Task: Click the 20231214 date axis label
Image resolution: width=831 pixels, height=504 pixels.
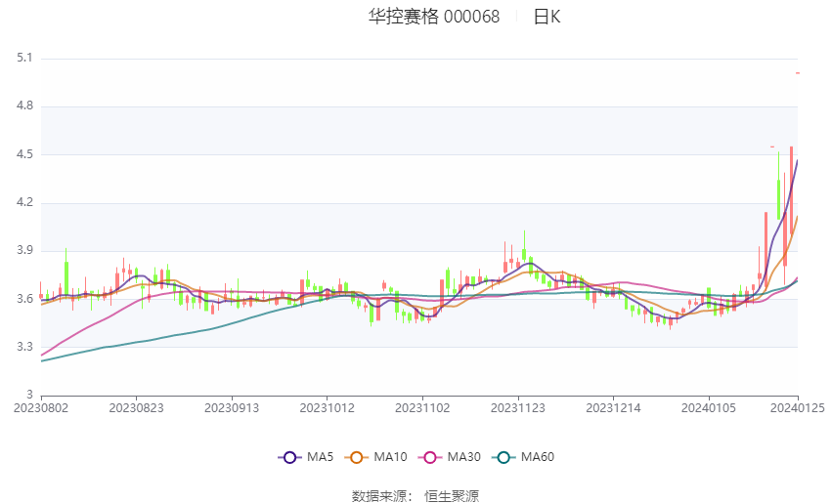Action: (613, 408)
